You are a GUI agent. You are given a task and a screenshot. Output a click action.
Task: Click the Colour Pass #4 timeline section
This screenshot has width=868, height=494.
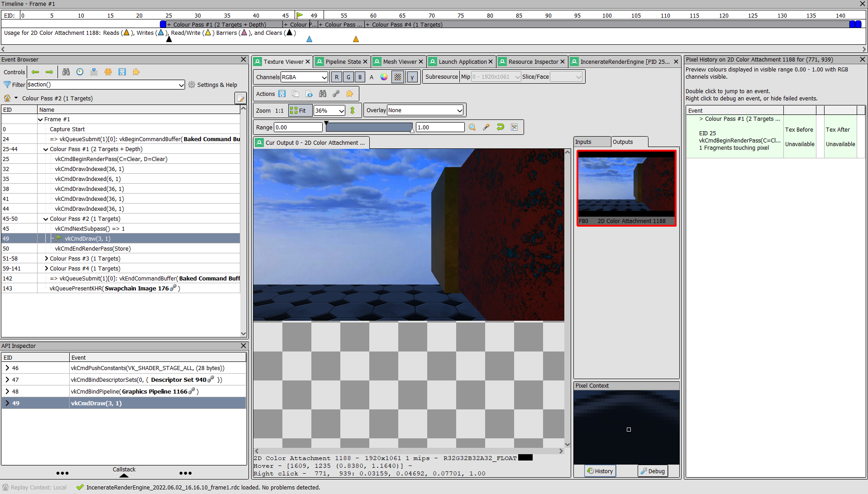pos(606,24)
